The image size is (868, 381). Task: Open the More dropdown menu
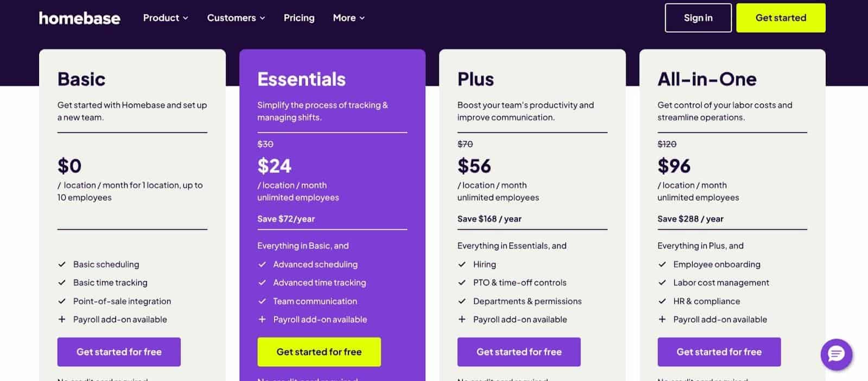(349, 18)
